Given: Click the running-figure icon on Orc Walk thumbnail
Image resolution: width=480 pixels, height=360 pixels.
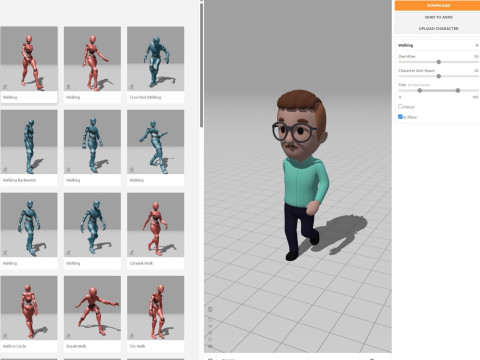Looking at the screenshot, I should (132, 336).
